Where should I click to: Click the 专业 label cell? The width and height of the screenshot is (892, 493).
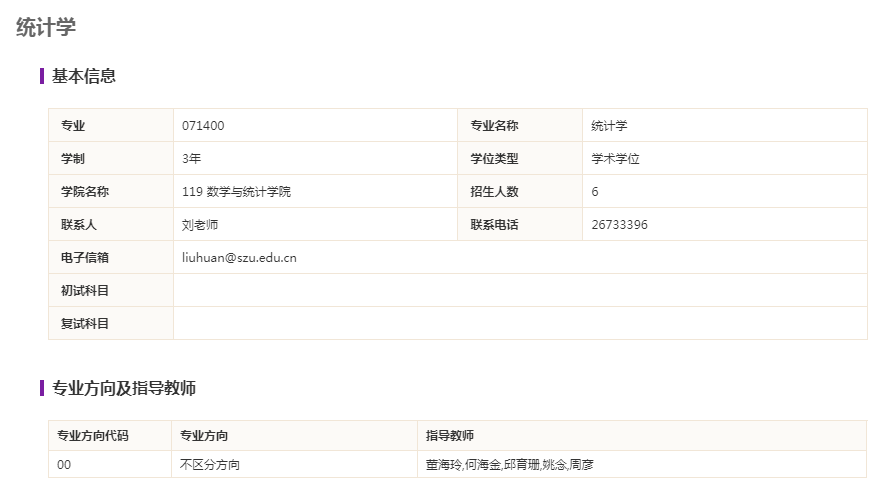click(111, 125)
